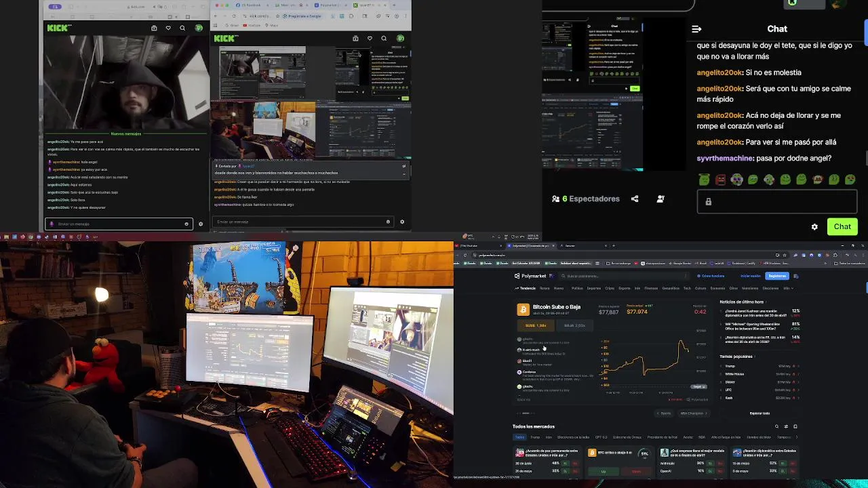Open the chat settings gear beside Chat button

(x=814, y=227)
